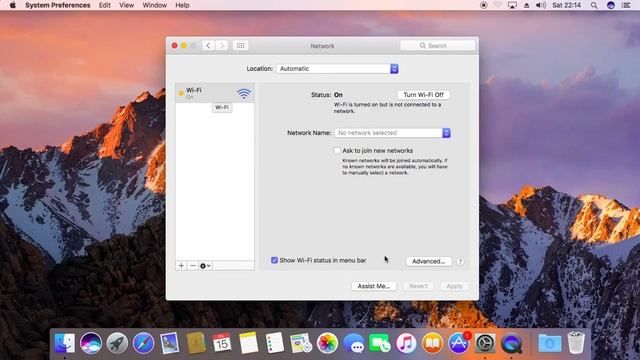Open Launchpad rocket icon in Dock
The height and width of the screenshot is (360, 640).
[x=117, y=343]
